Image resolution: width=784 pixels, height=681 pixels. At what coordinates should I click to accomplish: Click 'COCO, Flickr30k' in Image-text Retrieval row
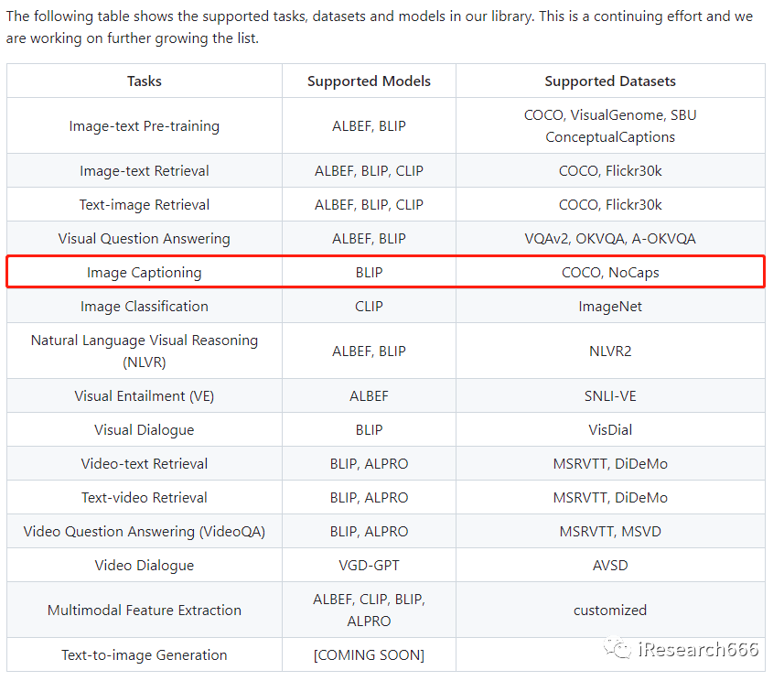click(x=610, y=170)
